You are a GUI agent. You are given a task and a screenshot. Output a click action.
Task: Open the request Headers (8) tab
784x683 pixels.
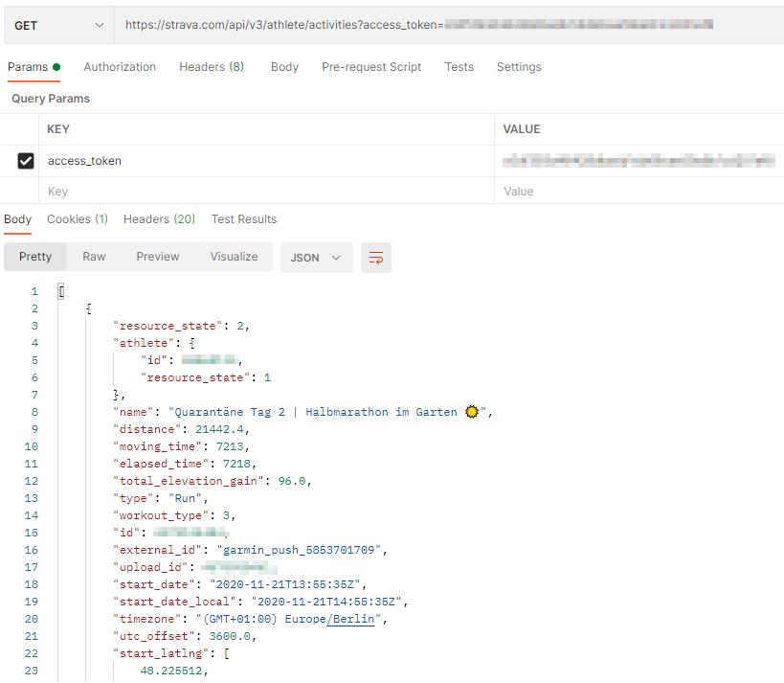(212, 67)
